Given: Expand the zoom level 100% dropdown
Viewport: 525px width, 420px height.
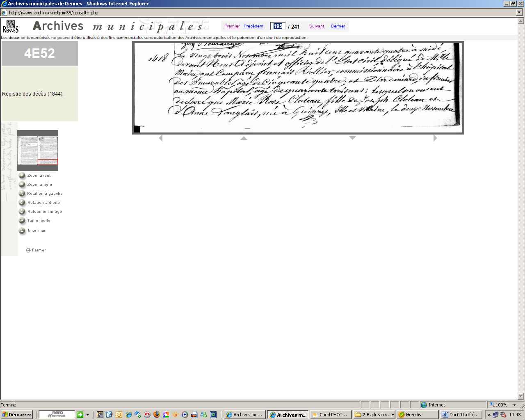Looking at the screenshot, I should point(514,405).
